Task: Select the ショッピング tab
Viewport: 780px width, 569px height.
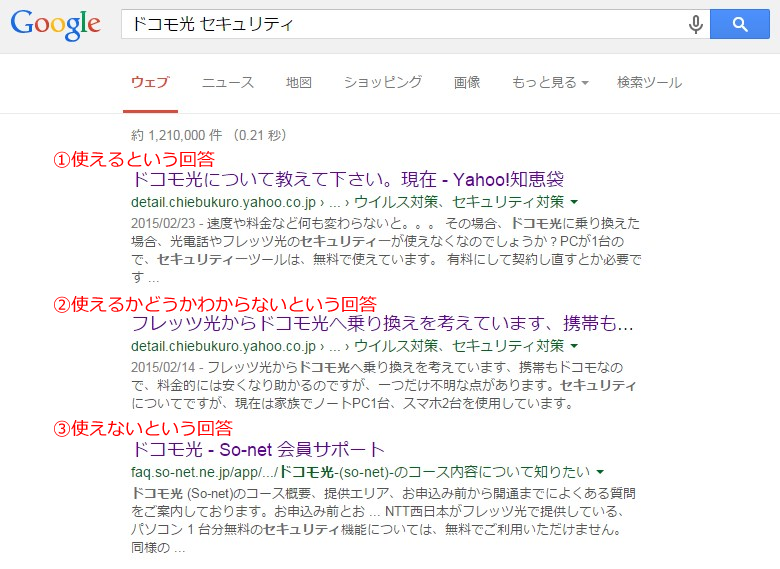Action: pyautogui.click(x=383, y=82)
